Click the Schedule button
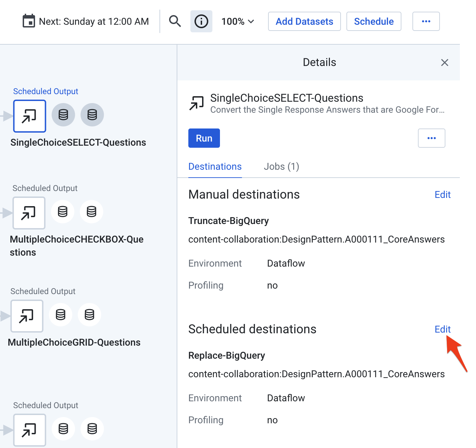Image resolution: width=476 pixels, height=448 pixels. pyautogui.click(x=374, y=21)
